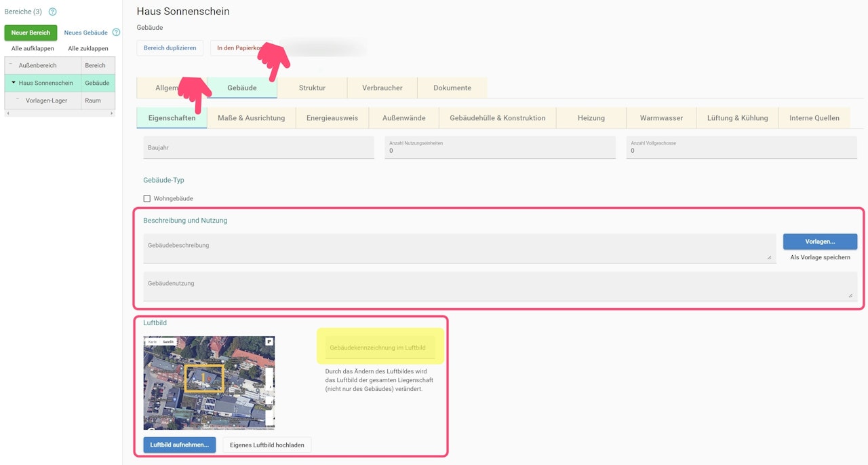
Task: Toggle fullscreen icon on aerial map
Action: [x=269, y=341]
